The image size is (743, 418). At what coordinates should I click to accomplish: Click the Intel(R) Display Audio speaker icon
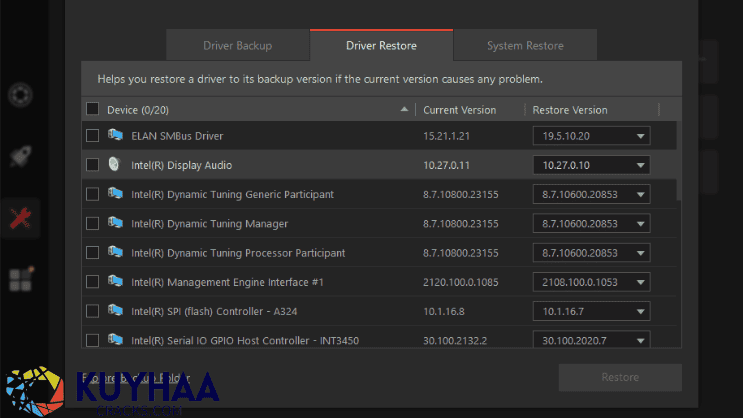[x=114, y=164]
